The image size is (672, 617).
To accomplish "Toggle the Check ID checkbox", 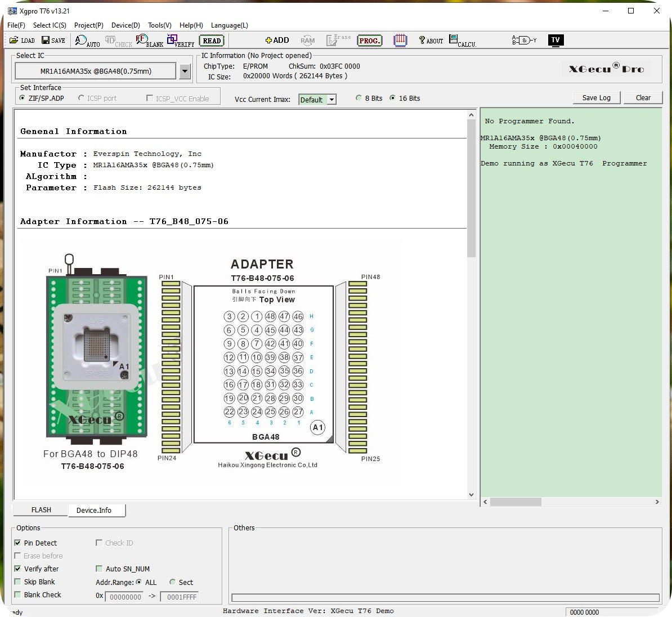I will (98, 543).
